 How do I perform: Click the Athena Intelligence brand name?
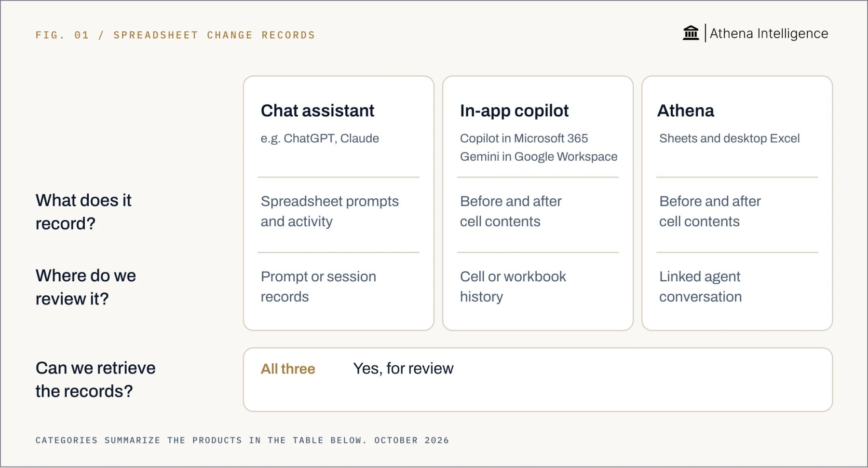coord(769,33)
